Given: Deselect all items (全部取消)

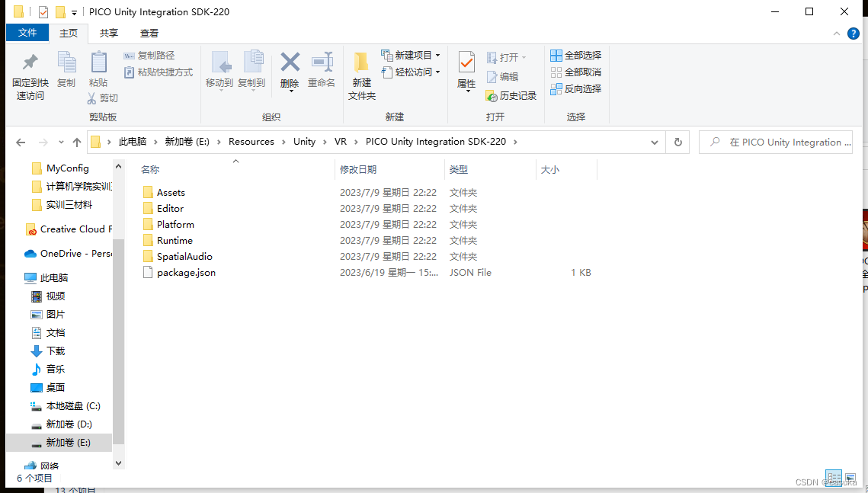Looking at the screenshot, I should click(x=575, y=72).
